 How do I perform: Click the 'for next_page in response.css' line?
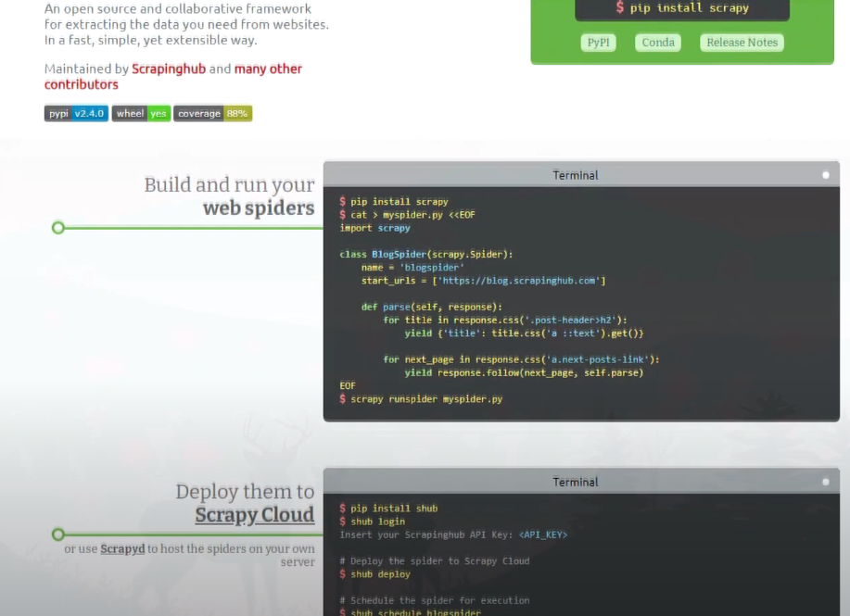tap(521, 359)
